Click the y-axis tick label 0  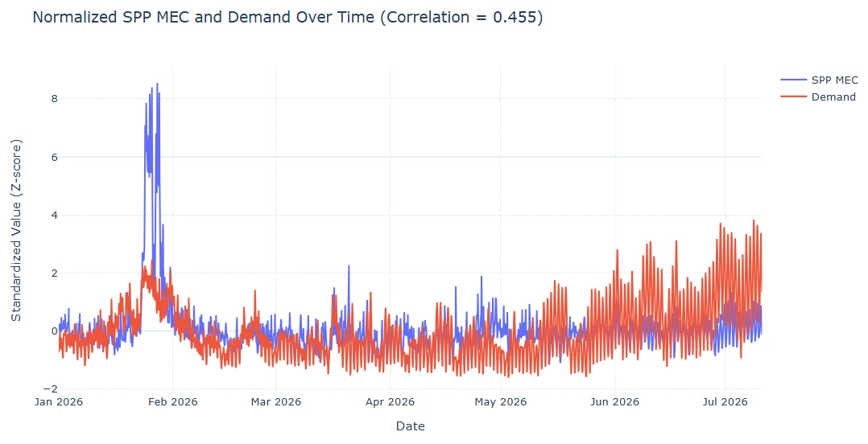[x=54, y=331]
